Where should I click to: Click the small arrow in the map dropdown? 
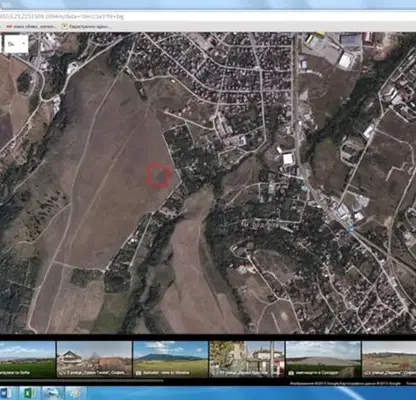(24, 44)
